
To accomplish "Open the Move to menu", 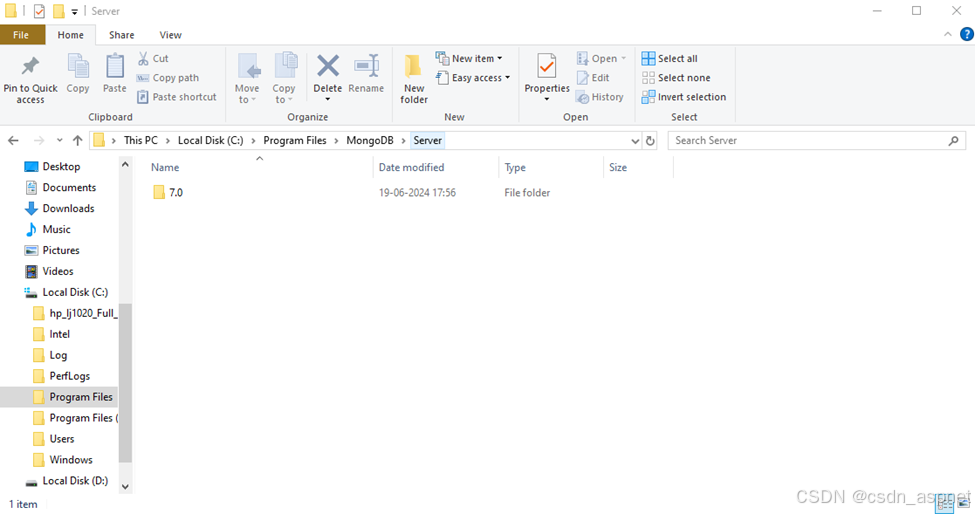I will click(247, 78).
